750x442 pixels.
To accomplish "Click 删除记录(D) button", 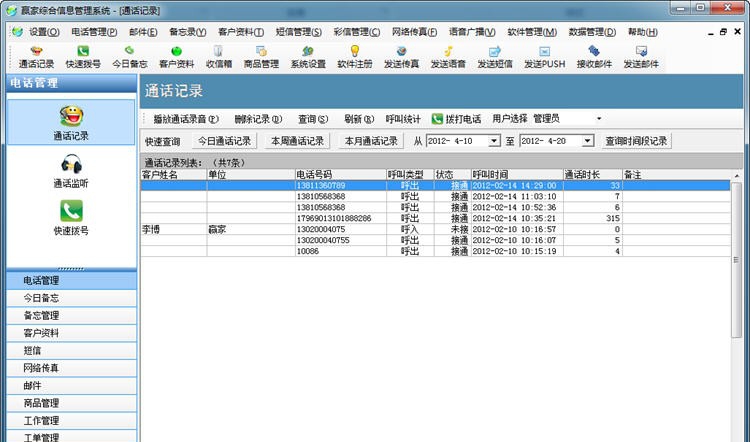I will point(258,119).
